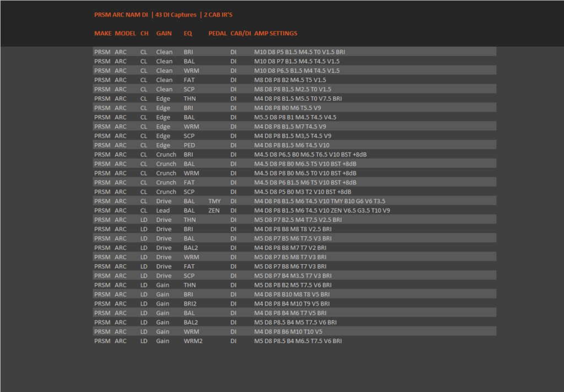The height and width of the screenshot is (392, 564).
Task: Select the Clean SCP row
Action: (295, 89)
